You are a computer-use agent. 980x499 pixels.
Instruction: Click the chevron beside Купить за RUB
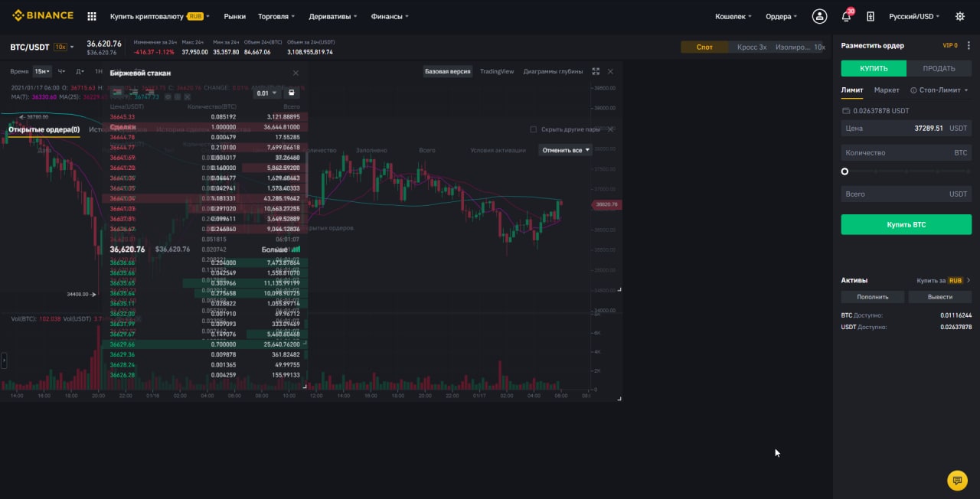pos(969,280)
